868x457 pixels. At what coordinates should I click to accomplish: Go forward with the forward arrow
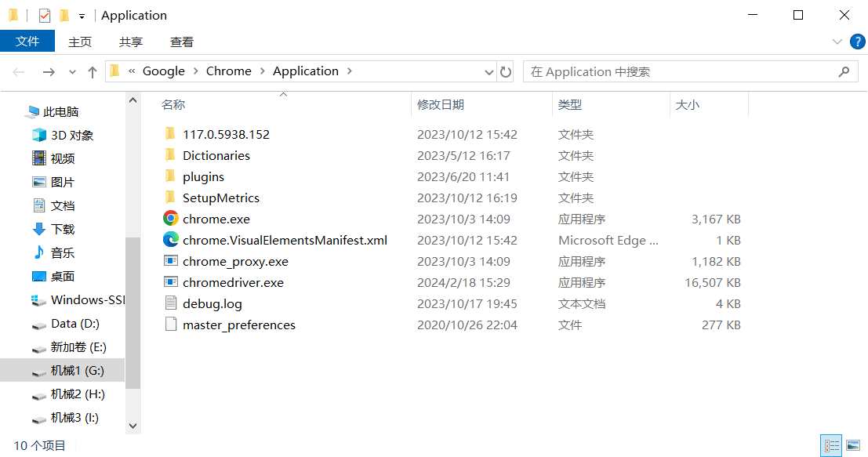(49, 72)
